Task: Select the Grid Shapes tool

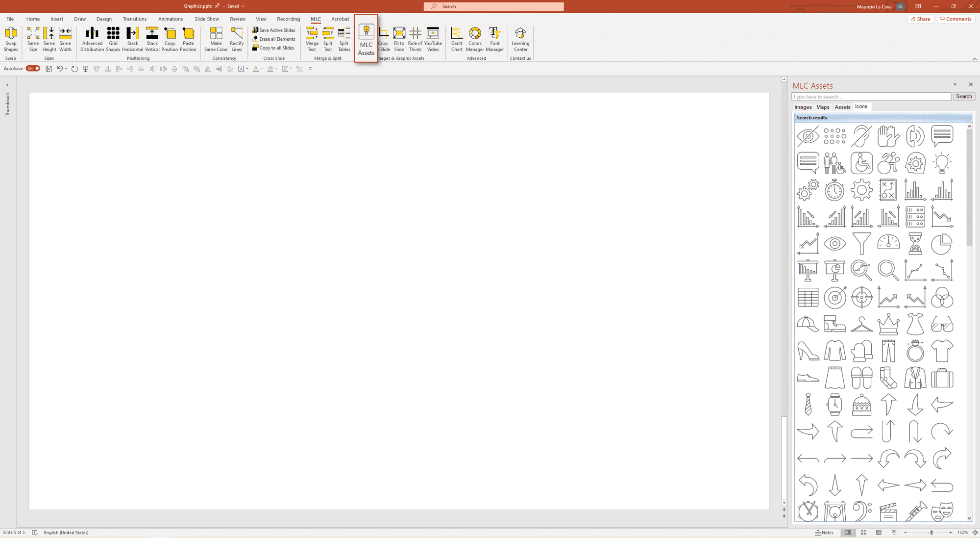Action: click(113, 39)
